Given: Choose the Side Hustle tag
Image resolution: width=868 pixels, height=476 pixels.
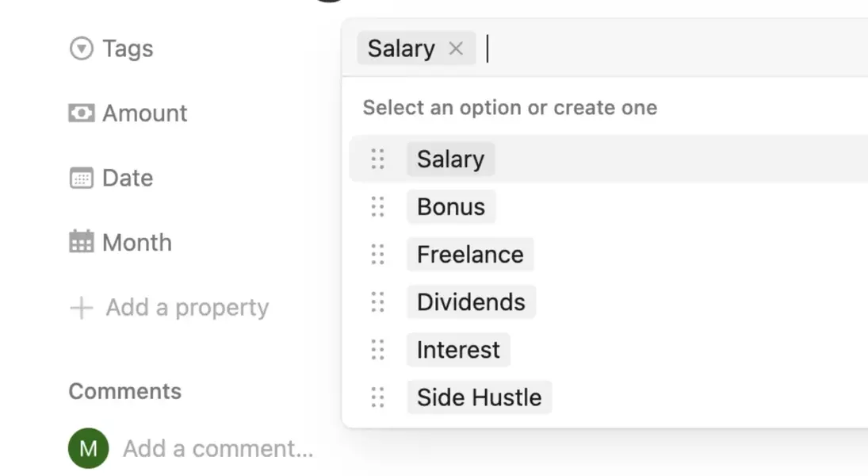Looking at the screenshot, I should point(480,397).
